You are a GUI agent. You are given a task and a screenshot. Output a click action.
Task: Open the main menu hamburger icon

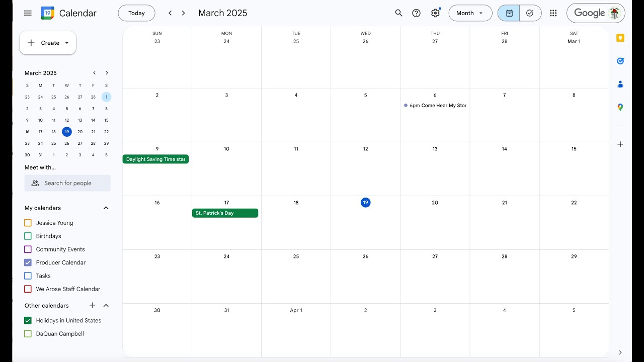tap(28, 13)
